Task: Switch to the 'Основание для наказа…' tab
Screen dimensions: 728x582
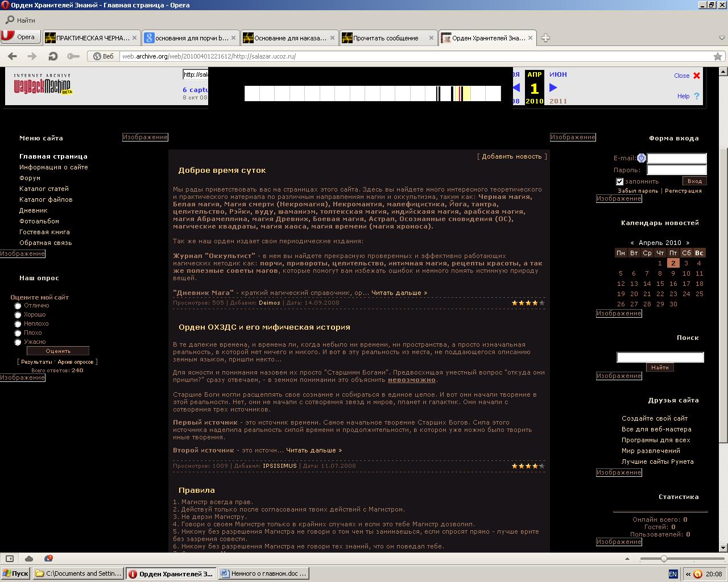Action: [x=289, y=38]
